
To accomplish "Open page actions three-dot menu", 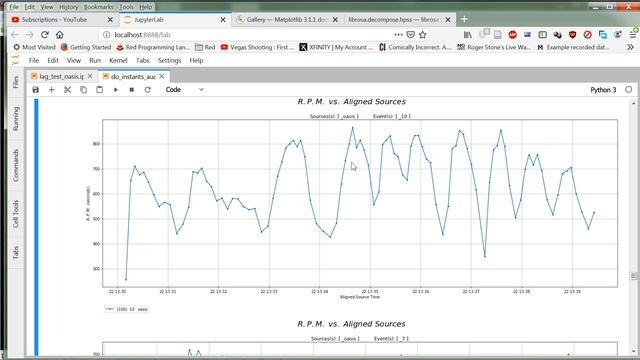I will [x=398, y=35].
